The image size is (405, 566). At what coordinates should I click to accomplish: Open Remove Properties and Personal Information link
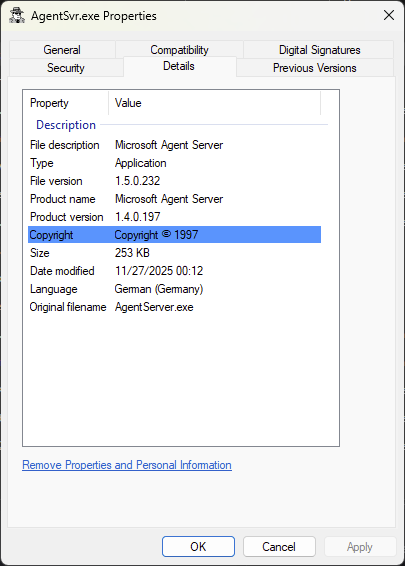coord(127,465)
